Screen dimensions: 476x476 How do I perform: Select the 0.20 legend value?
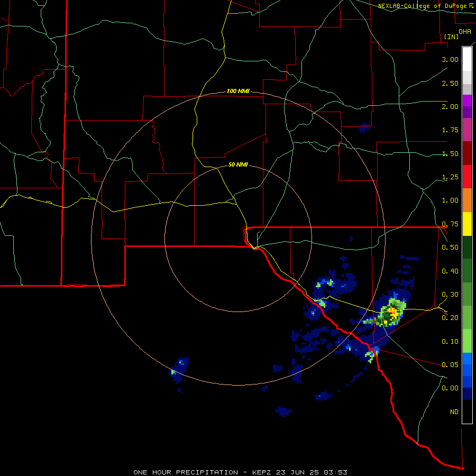click(x=450, y=318)
